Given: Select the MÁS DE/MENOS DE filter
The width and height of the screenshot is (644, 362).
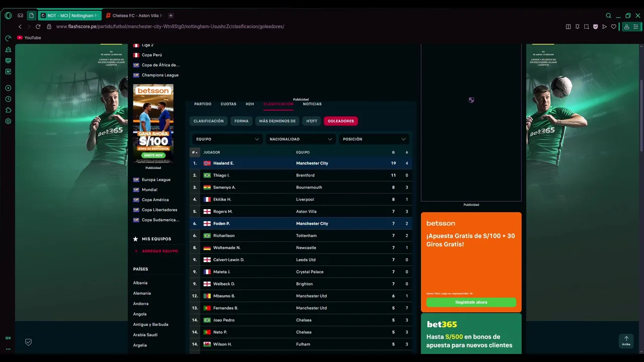Looking at the screenshot, I should 277,121.
